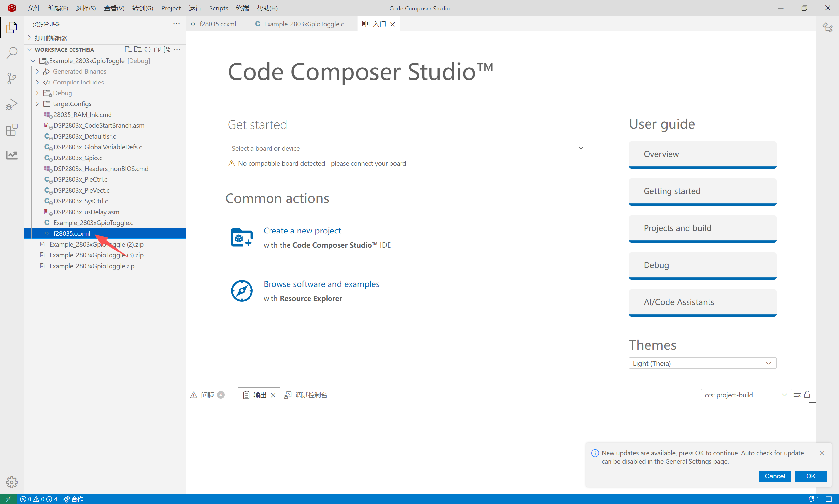Collapse all folders with the collapse icon
Screen dimensions: 839x504
tap(157, 49)
